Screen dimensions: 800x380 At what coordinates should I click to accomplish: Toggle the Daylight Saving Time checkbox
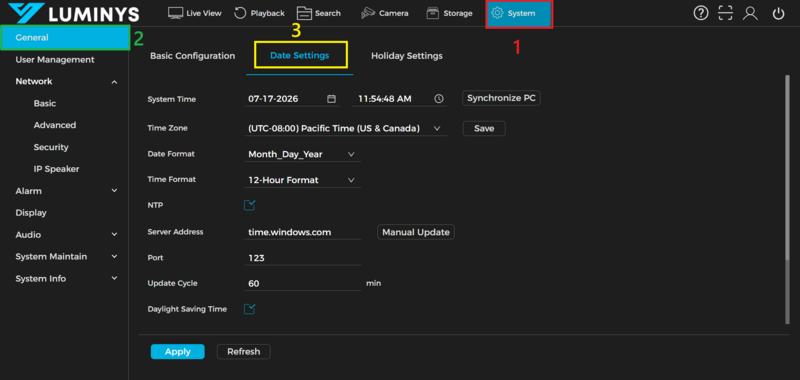pyautogui.click(x=249, y=309)
